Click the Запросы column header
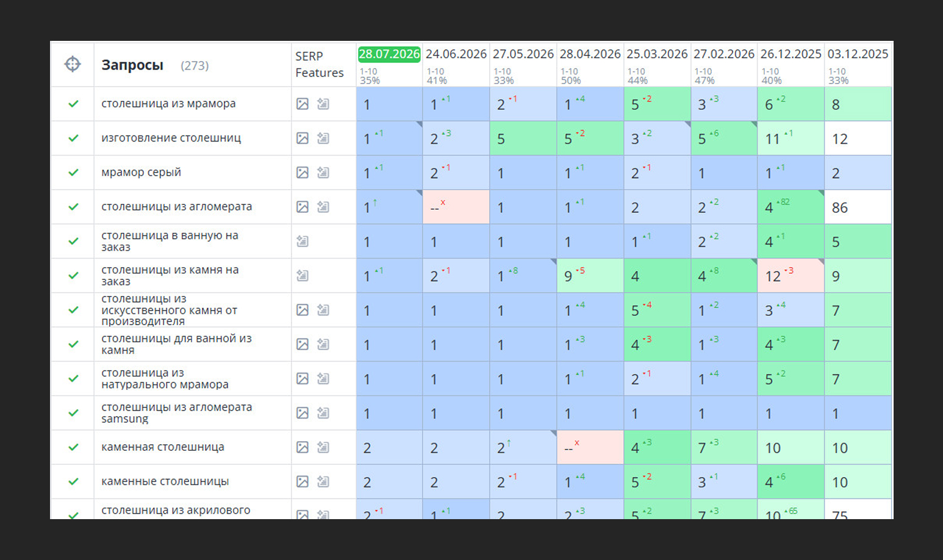Screen dimensions: 943x560 coord(132,65)
